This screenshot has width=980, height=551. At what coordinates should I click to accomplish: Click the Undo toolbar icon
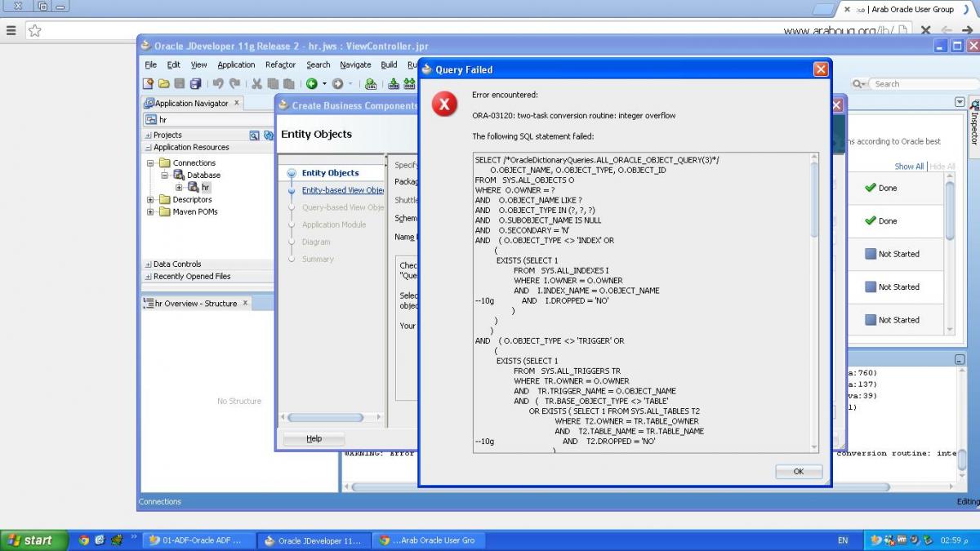tap(218, 83)
